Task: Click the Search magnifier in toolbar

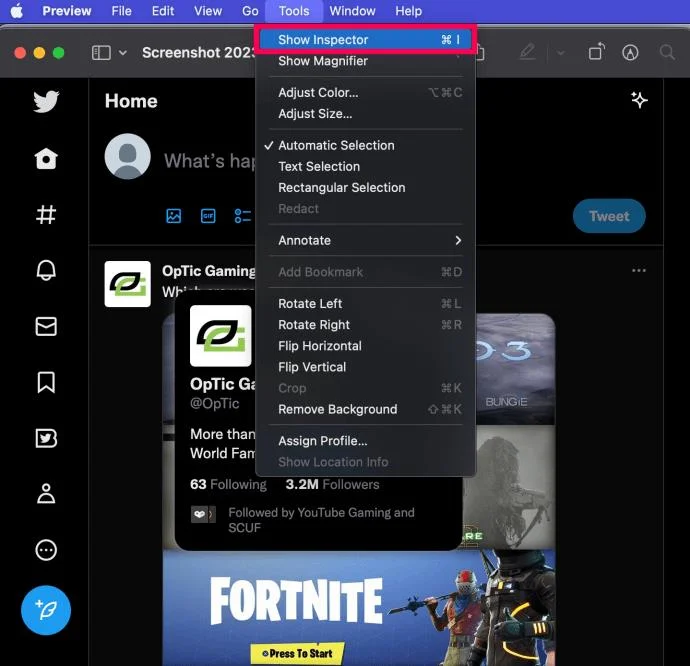Action: pyautogui.click(x=668, y=52)
